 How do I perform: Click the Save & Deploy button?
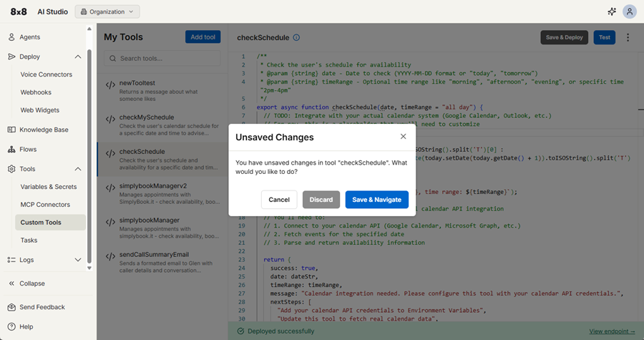pyautogui.click(x=565, y=37)
